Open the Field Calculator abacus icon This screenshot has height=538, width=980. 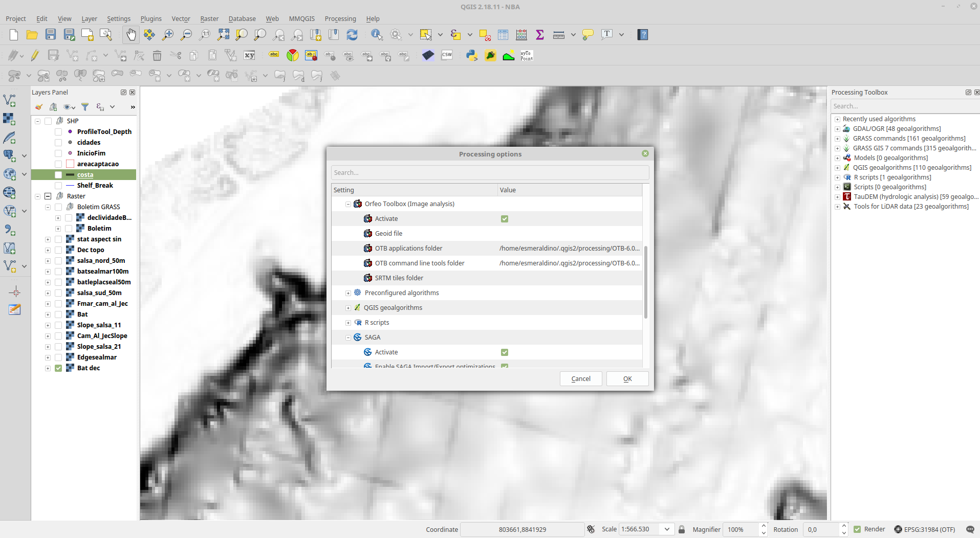[x=521, y=35]
